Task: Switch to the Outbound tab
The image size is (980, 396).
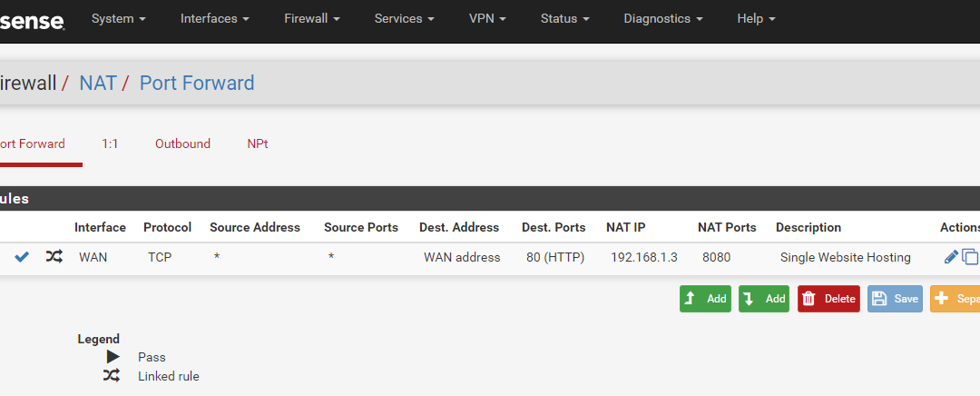Action: click(x=182, y=144)
